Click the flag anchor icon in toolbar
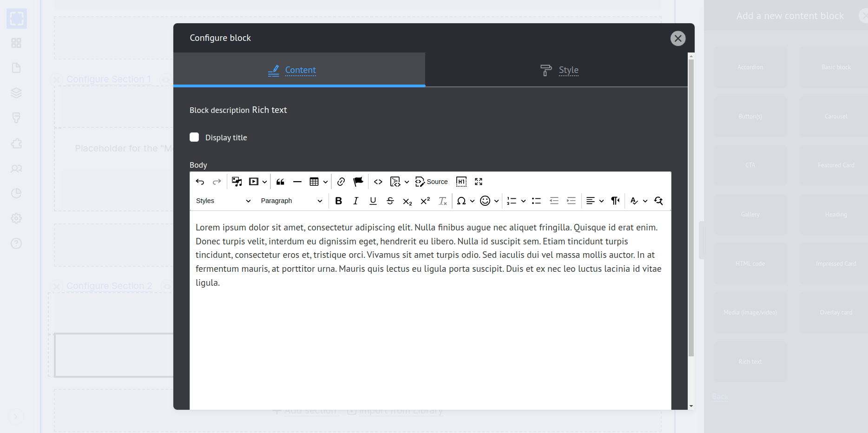This screenshot has width=868, height=433. coord(358,182)
